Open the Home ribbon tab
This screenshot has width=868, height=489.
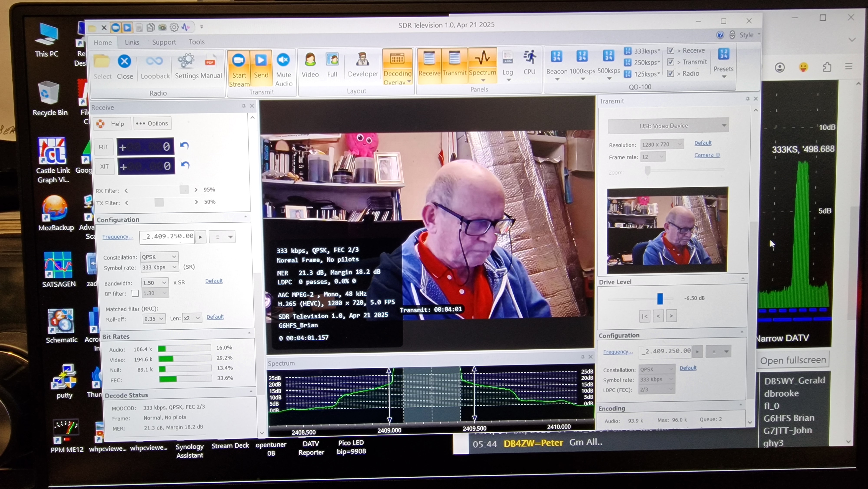(102, 43)
